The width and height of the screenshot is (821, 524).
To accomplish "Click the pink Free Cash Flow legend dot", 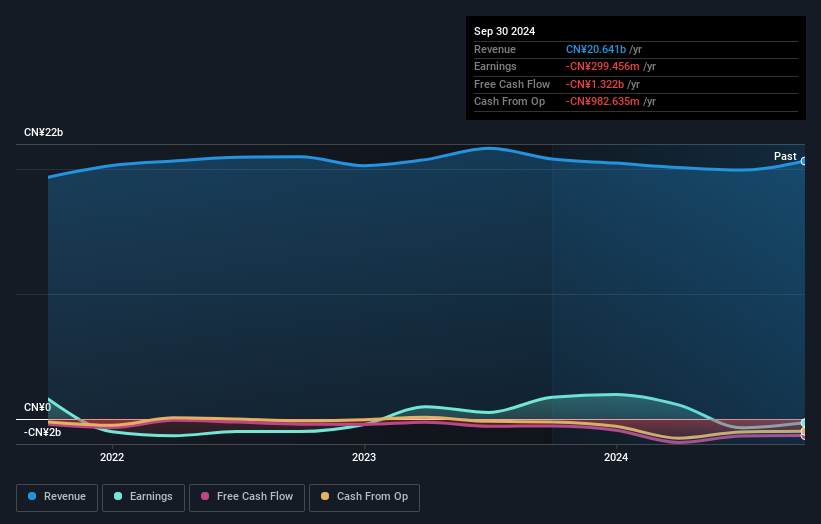I will (x=205, y=496).
